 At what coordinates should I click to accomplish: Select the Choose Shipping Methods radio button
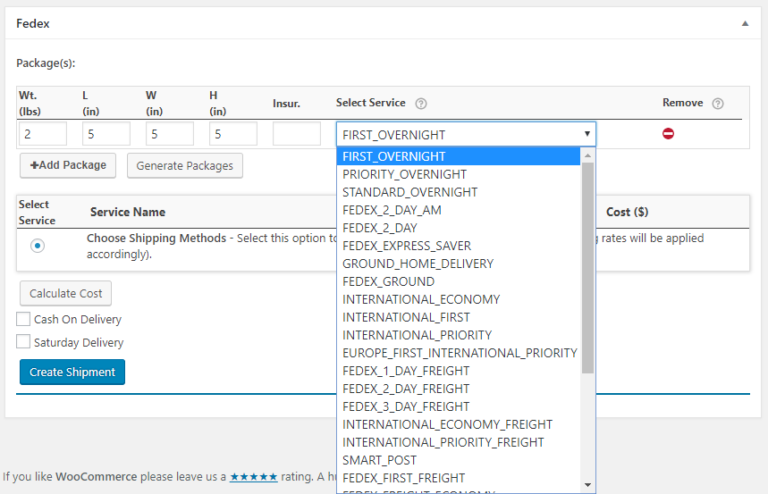pos(37,245)
